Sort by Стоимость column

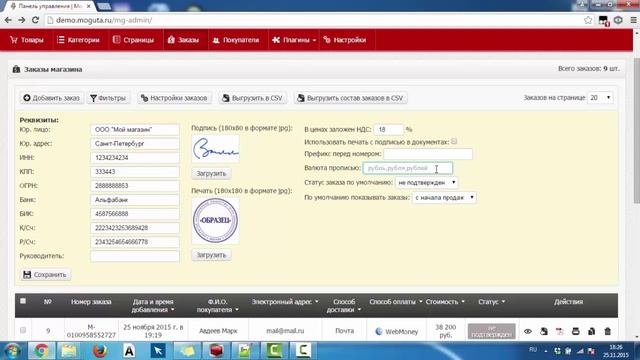445,302
